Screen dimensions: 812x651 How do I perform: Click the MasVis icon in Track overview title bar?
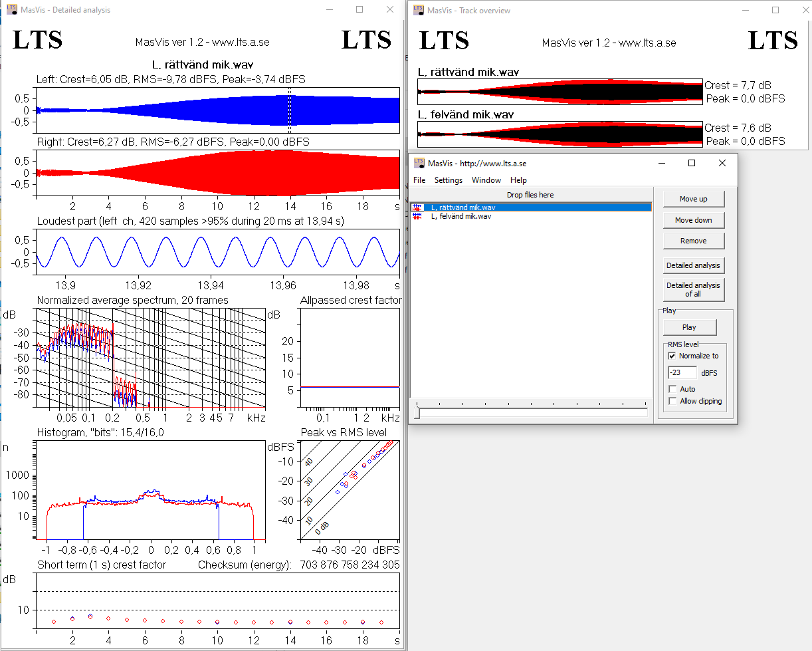(x=419, y=10)
